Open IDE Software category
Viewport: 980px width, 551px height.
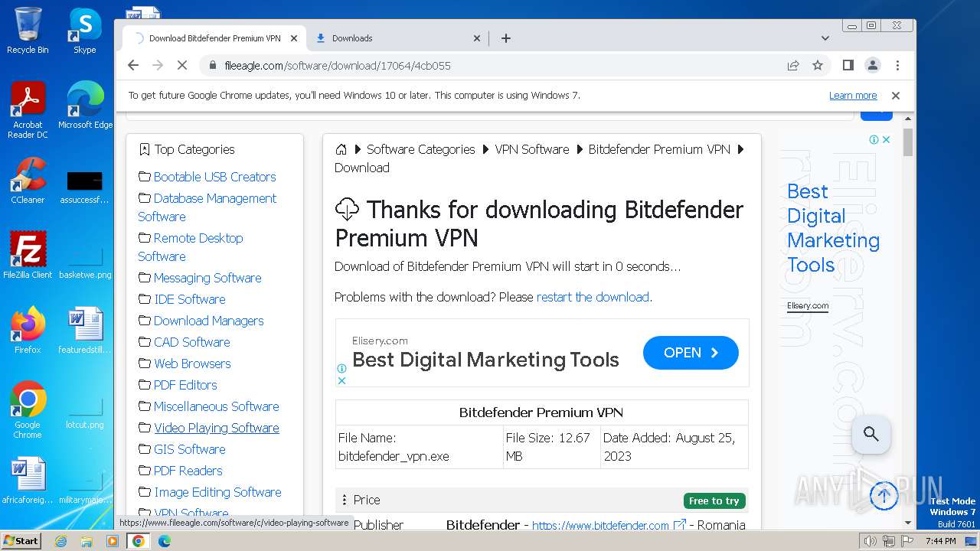[190, 299]
